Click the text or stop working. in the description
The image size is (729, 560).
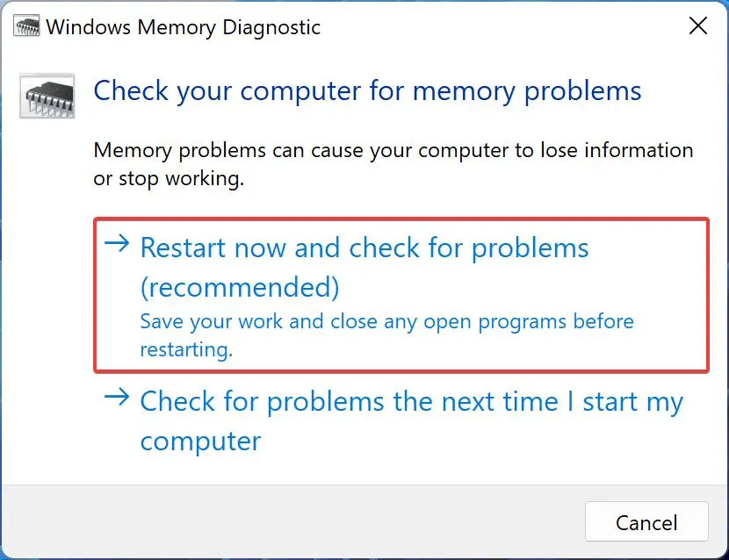pos(168,179)
